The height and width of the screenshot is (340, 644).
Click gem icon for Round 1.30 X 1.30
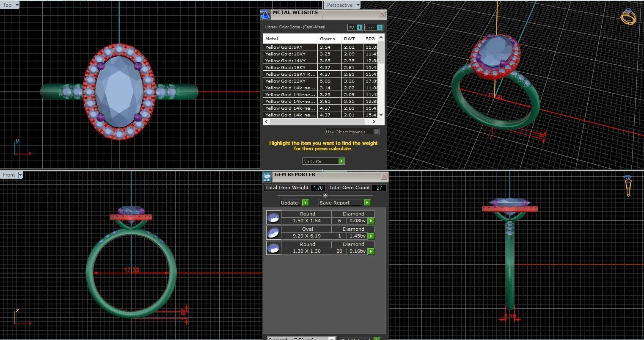pyautogui.click(x=273, y=248)
